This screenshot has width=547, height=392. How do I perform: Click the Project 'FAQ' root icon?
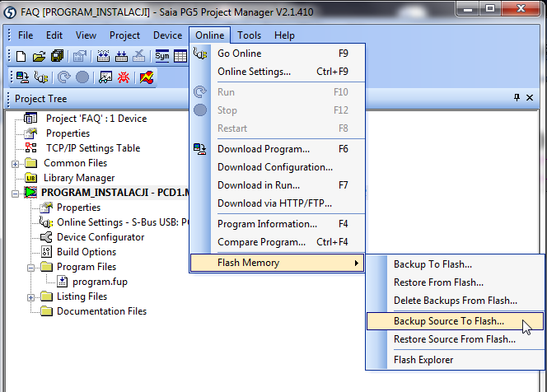click(30, 119)
